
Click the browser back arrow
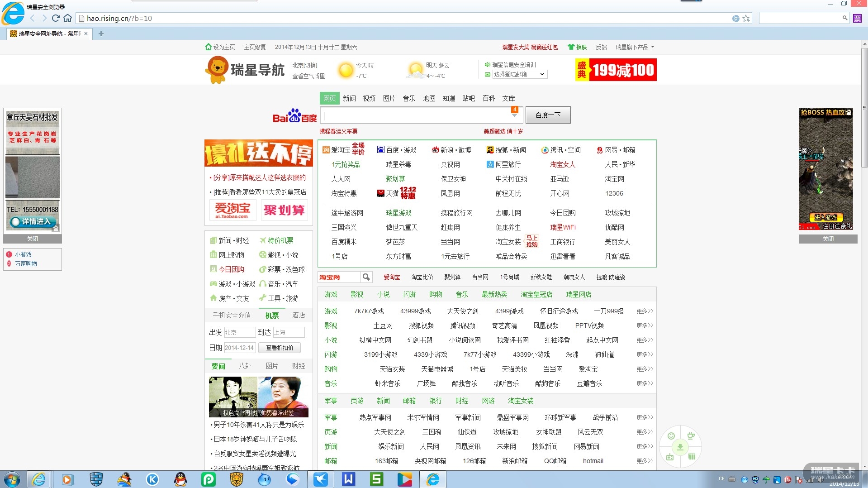[32, 18]
